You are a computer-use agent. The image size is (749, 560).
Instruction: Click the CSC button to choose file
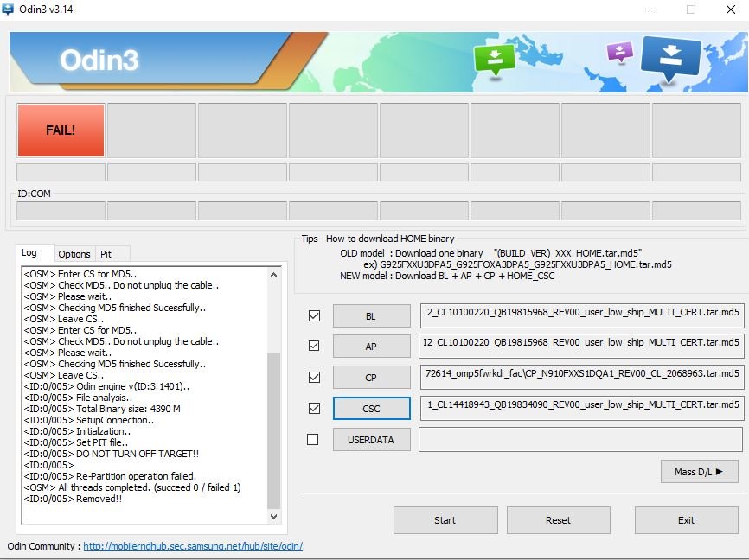click(x=371, y=409)
